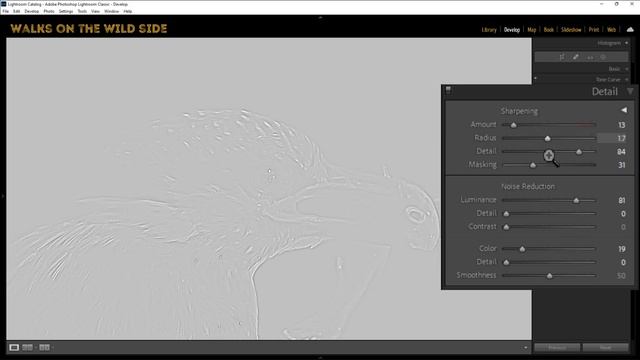Edit the Smoothness value 50
This screenshot has width=640, height=360.
point(621,276)
